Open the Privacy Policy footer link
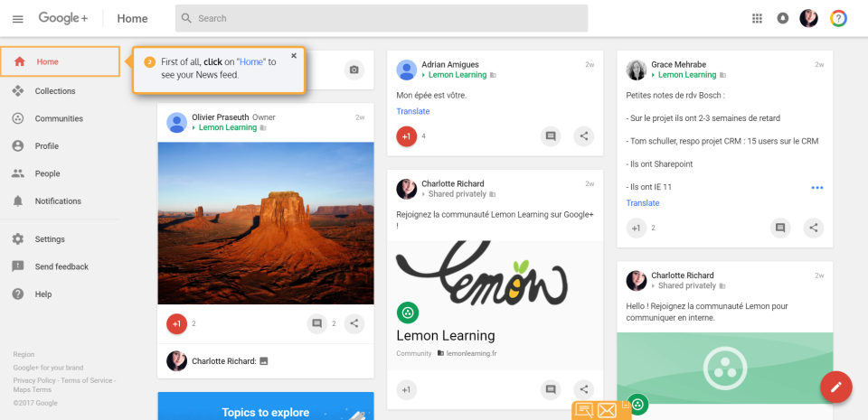The width and height of the screenshot is (868, 420). (x=33, y=380)
